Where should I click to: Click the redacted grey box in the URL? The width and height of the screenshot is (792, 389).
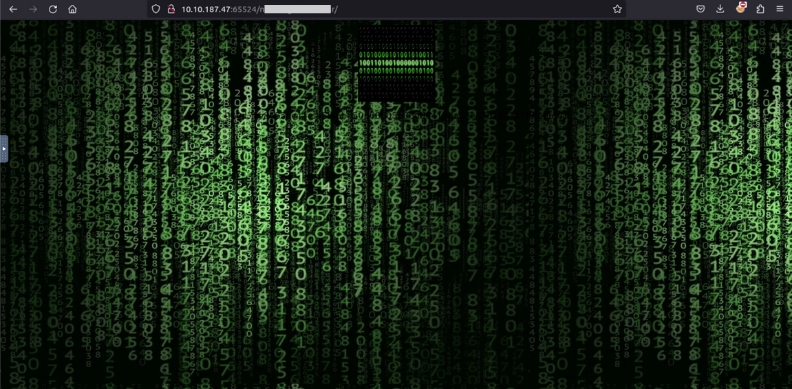[298, 9]
